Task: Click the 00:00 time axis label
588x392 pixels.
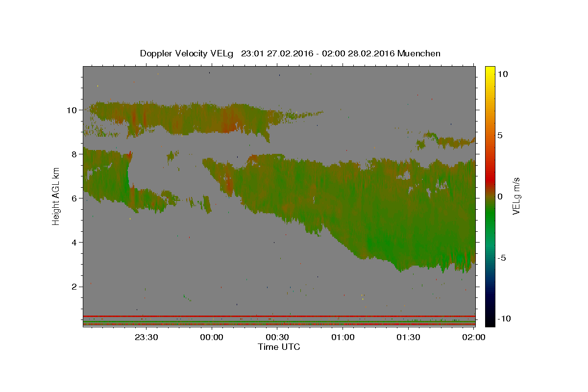Action: [x=212, y=337]
